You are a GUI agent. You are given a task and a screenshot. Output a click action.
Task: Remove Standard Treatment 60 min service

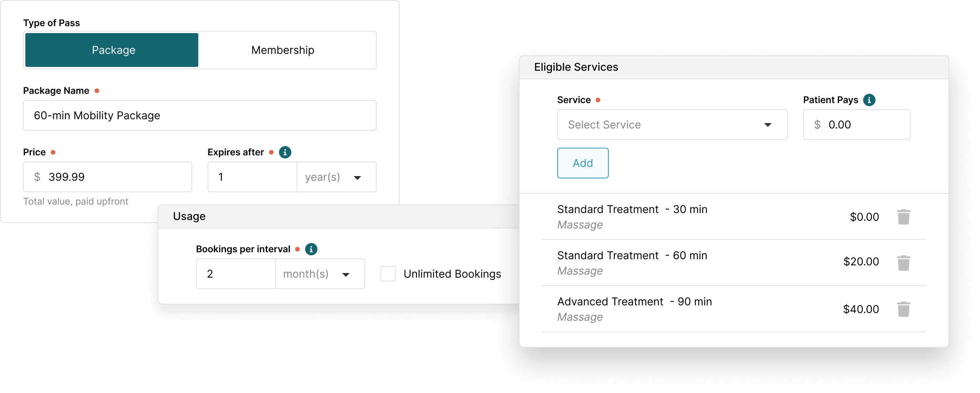(x=903, y=263)
